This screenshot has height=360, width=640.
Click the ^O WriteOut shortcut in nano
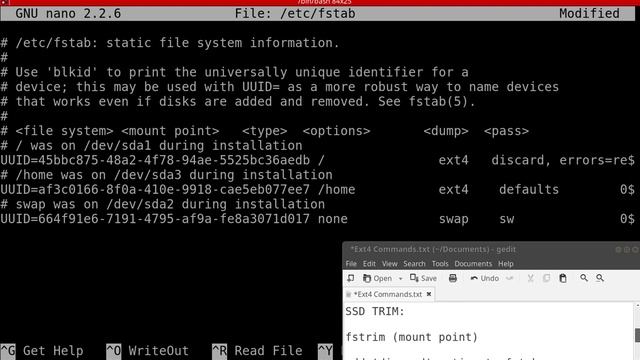pos(147,351)
